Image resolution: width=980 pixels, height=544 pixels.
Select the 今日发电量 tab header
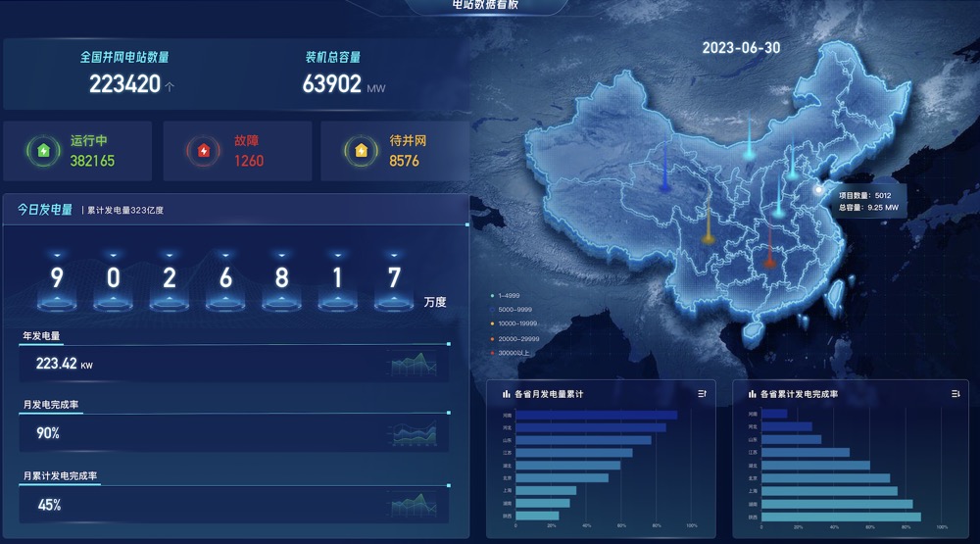(x=45, y=209)
